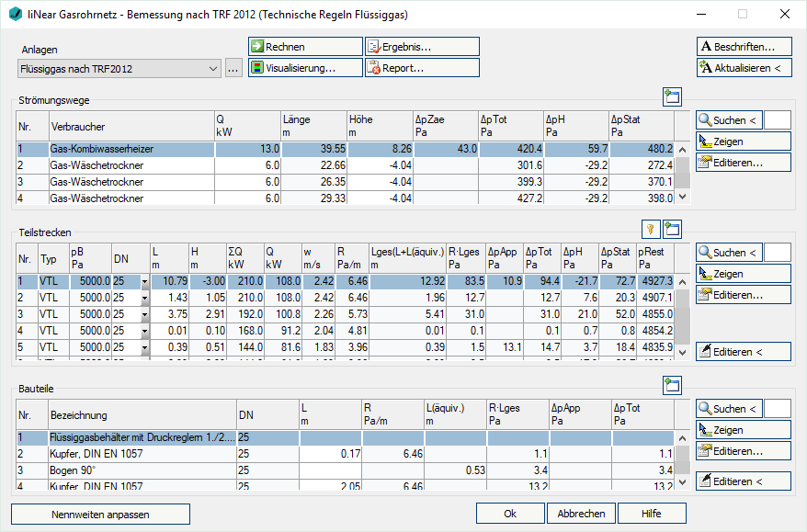Click the Nennweiten anpassen button
The image size is (807, 532).
pos(100,514)
